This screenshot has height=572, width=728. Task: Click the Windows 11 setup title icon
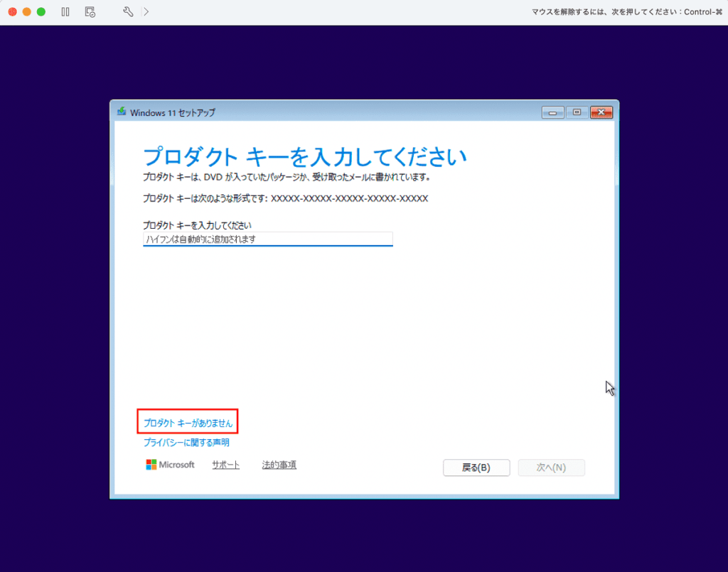122,112
